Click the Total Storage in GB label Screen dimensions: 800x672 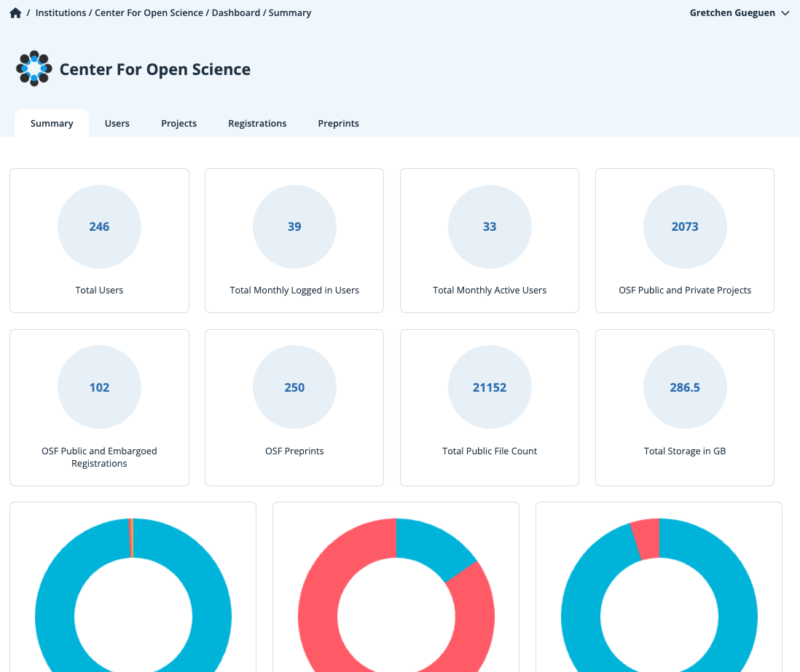point(685,451)
